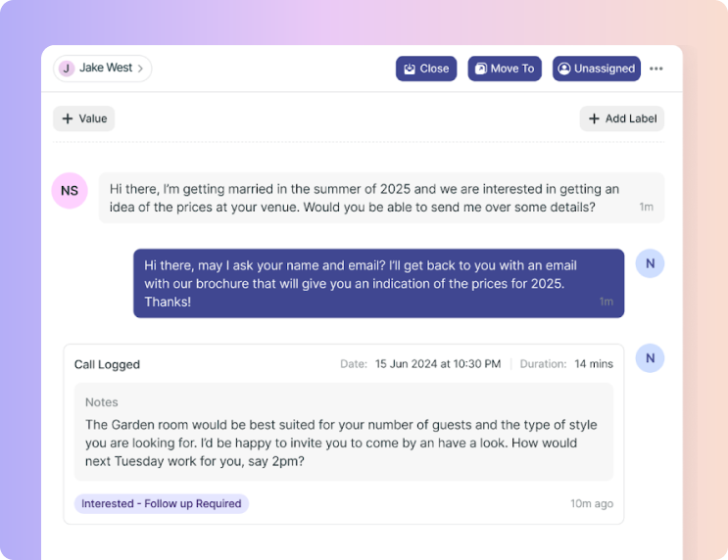Screen dimensions: 728x560
Task: Expand the Jake West contact chevron
Action: pyautogui.click(x=140, y=69)
